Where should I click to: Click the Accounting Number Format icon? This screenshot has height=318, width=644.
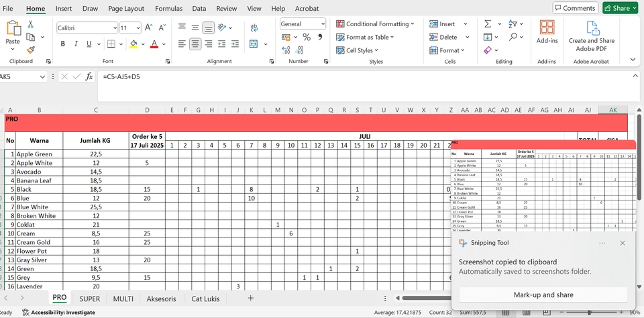[286, 38]
